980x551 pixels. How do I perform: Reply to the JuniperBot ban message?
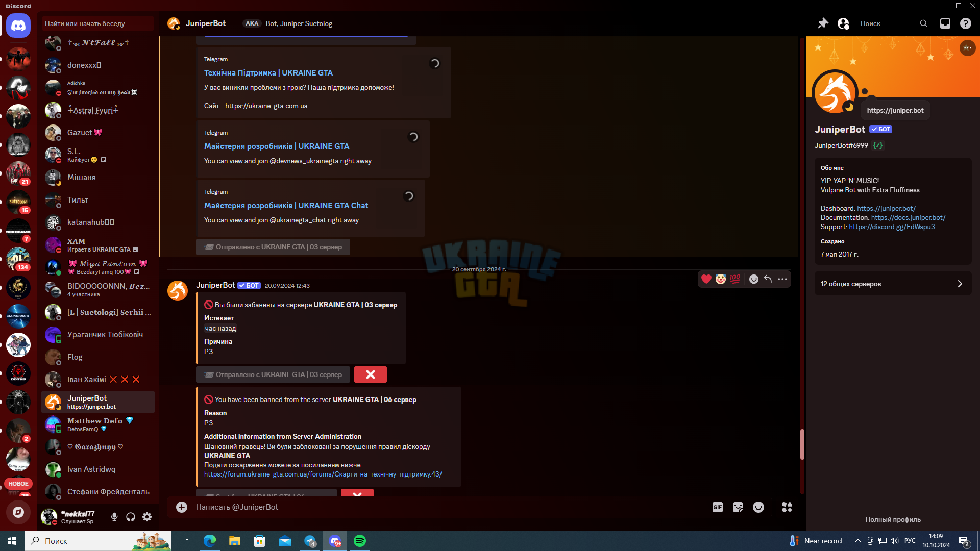(x=768, y=279)
